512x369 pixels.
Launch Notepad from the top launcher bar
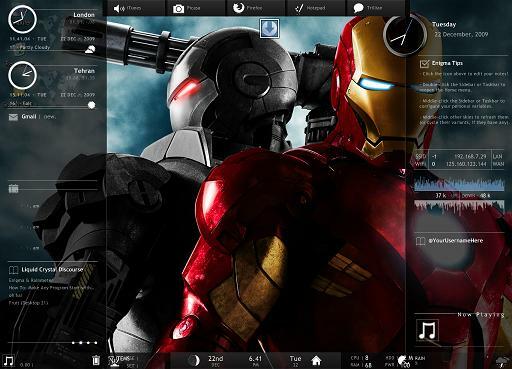pos(310,8)
